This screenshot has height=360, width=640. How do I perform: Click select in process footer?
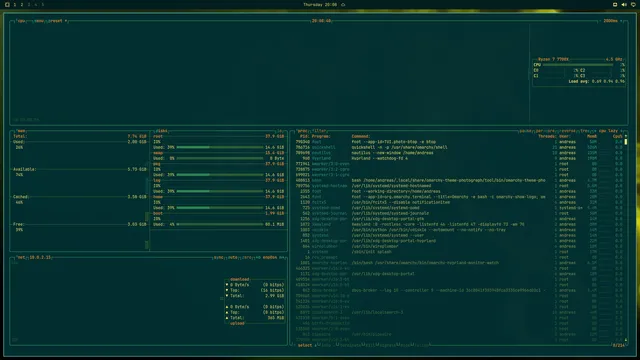pos(305,345)
